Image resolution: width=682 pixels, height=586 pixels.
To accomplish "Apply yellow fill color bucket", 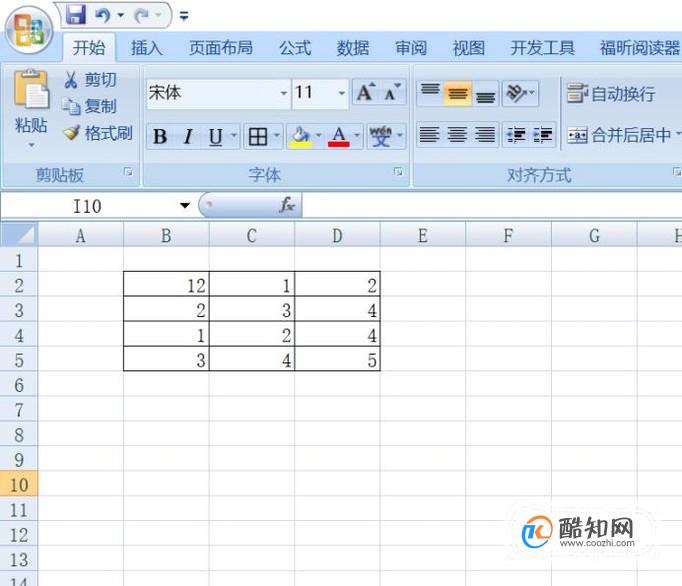I will pos(300,137).
